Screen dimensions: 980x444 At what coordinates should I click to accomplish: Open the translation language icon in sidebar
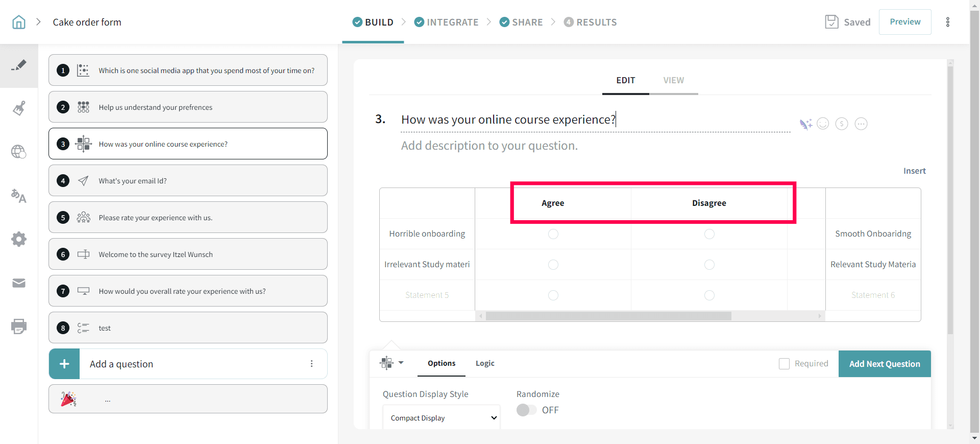pos(19,196)
